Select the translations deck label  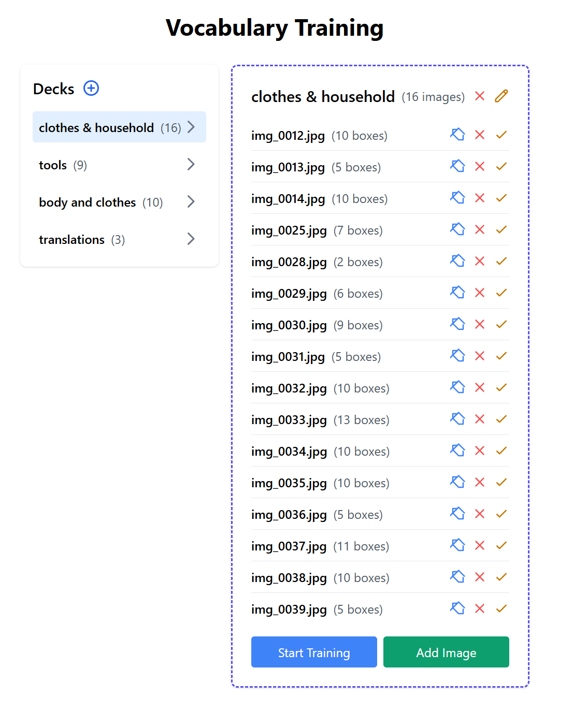pyautogui.click(x=72, y=240)
